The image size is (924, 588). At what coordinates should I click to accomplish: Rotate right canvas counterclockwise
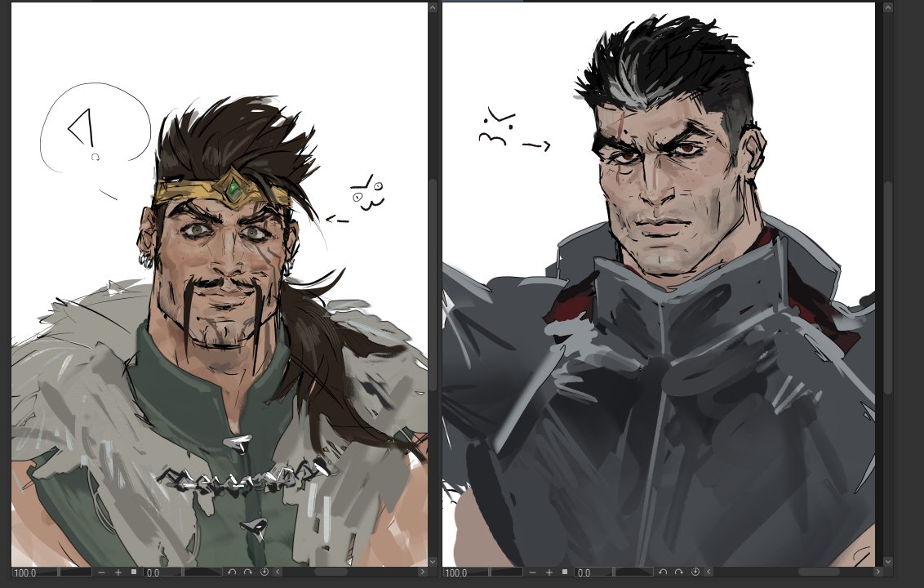tap(663, 572)
